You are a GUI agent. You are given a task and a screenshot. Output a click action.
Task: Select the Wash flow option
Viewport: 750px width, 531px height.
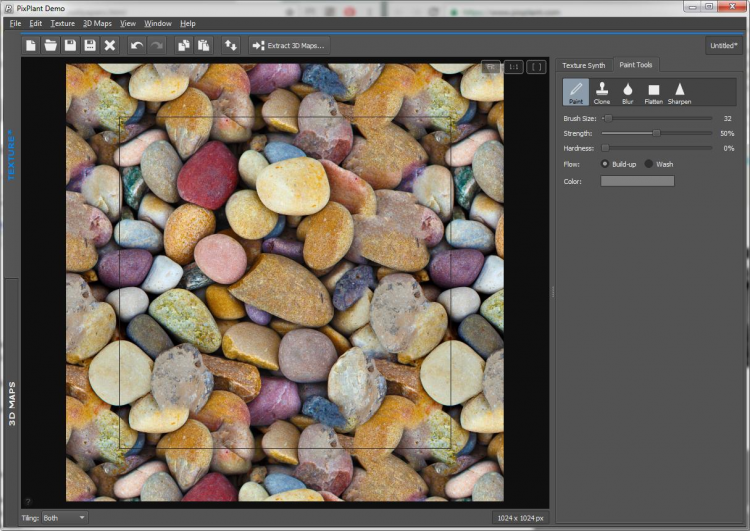(649, 163)
